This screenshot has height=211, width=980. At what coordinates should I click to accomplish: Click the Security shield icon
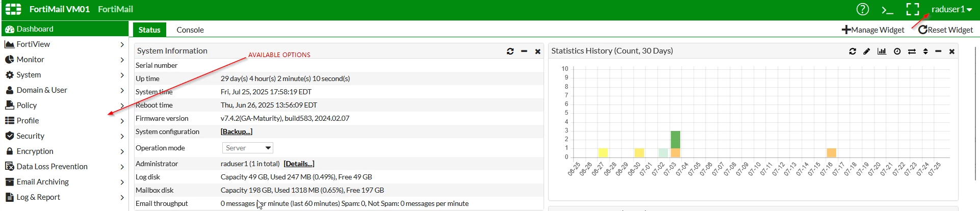coord(9,136)
